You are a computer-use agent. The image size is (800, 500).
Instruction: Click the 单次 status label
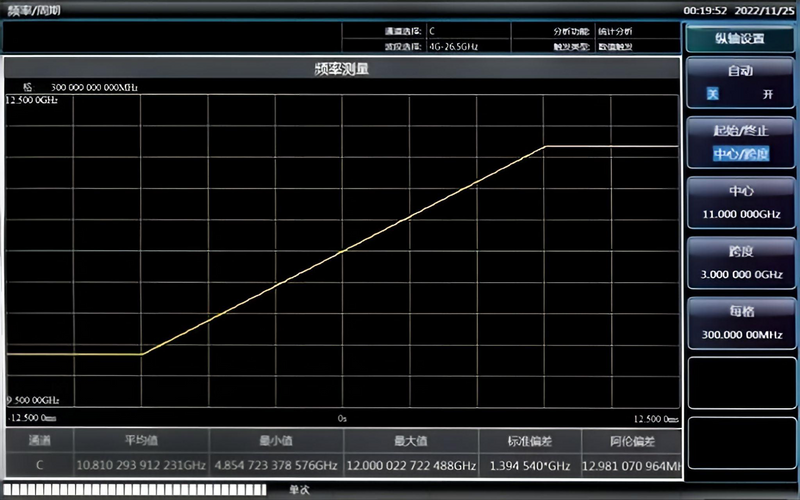point(299,490)
